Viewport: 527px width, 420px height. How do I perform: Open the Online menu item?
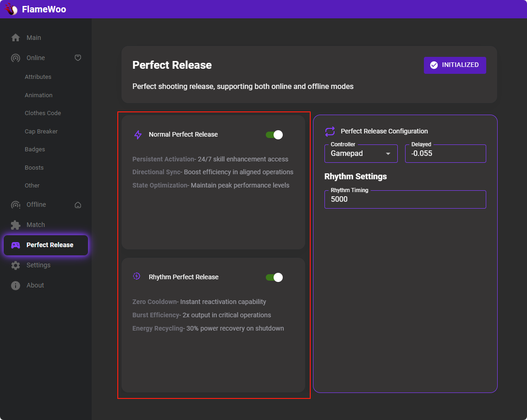46,58
